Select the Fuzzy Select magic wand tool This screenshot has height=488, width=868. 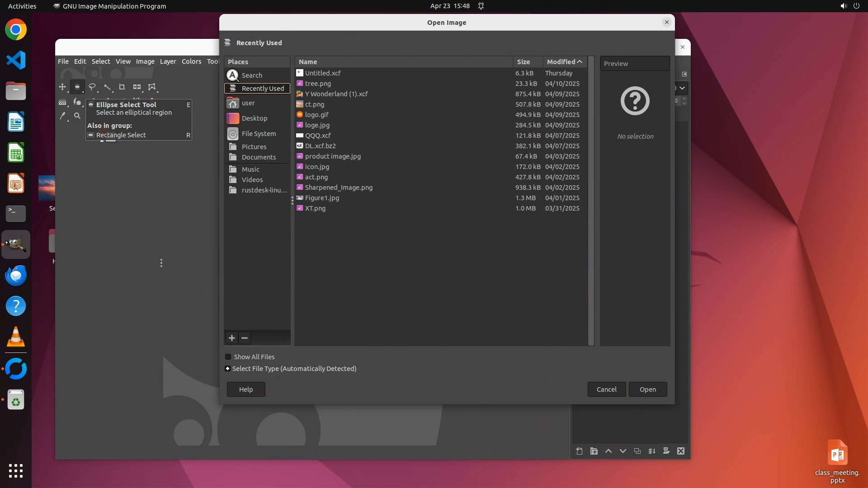tap(107, 87)
